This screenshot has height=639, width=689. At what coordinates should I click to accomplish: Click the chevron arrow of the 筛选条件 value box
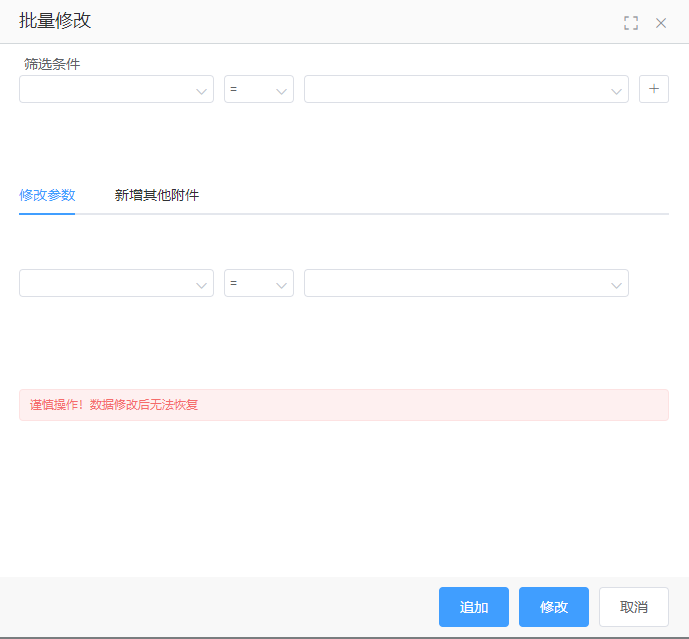(x=616, y=90)
